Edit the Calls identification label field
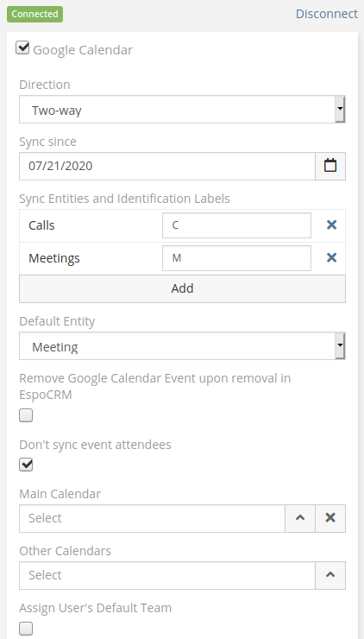Viewport: 364px width, 639px height. (236, 225)
